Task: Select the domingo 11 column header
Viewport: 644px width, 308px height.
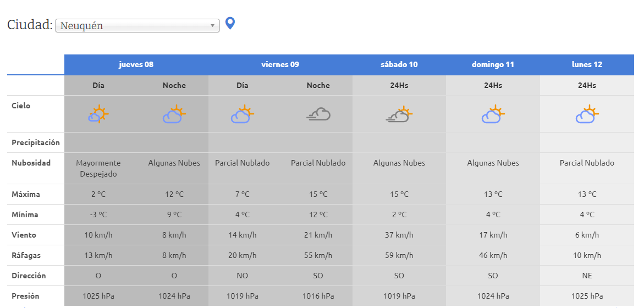Action: pyautogui.click(x=493, y=64)
